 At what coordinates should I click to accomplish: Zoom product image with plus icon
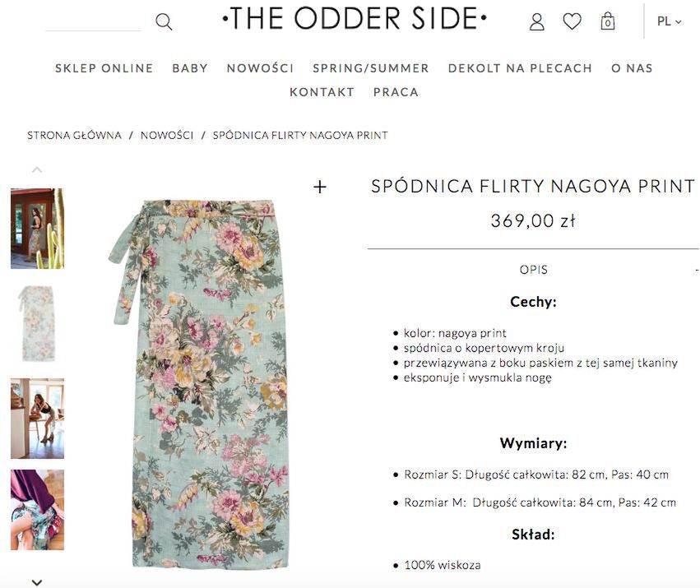click(320, 188)
